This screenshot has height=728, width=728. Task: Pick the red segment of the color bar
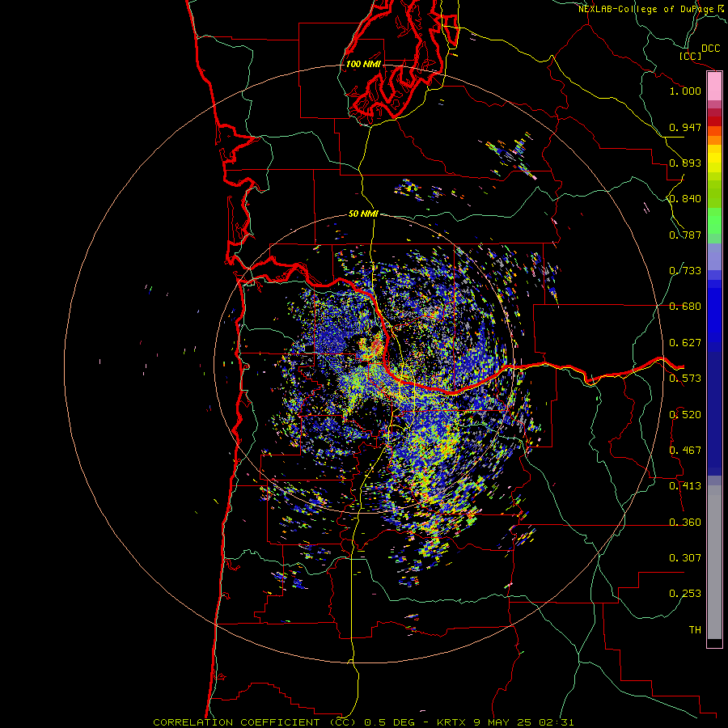(x=714, y=121)
